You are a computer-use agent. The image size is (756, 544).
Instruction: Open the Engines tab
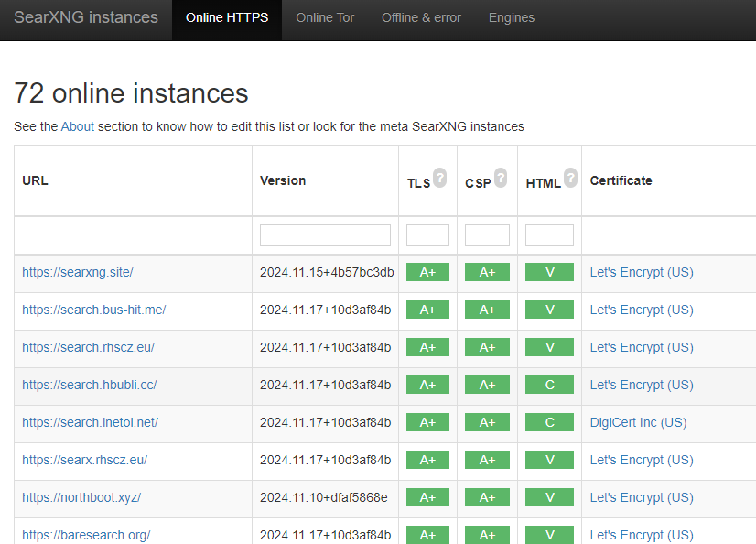pos(512,17)
